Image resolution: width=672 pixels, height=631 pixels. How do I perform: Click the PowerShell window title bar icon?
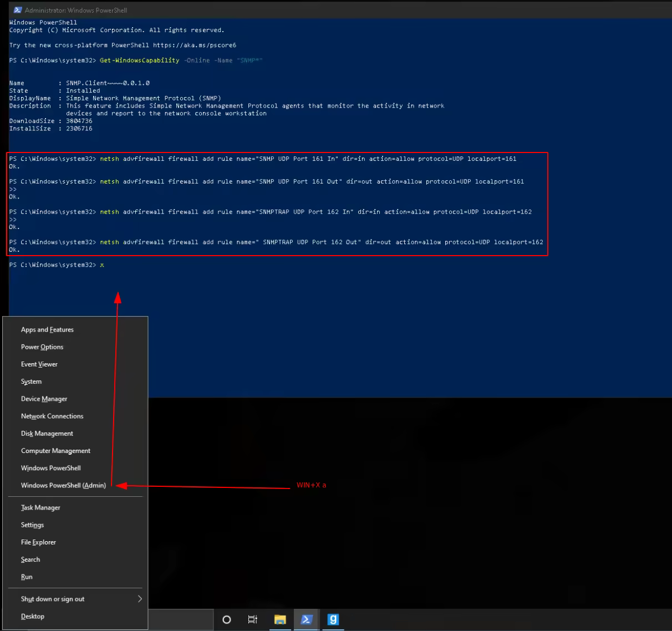tap(18, 10)
